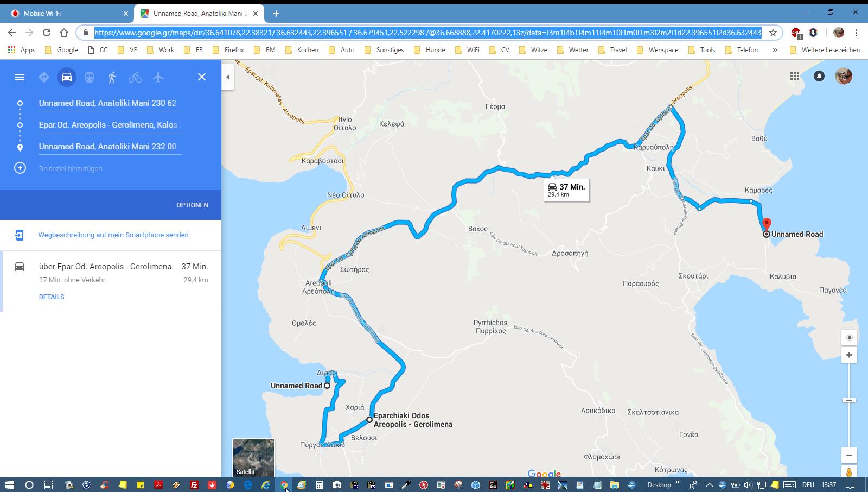Click the URL address bar
868x492 pixels.
(x=427, y=33)
